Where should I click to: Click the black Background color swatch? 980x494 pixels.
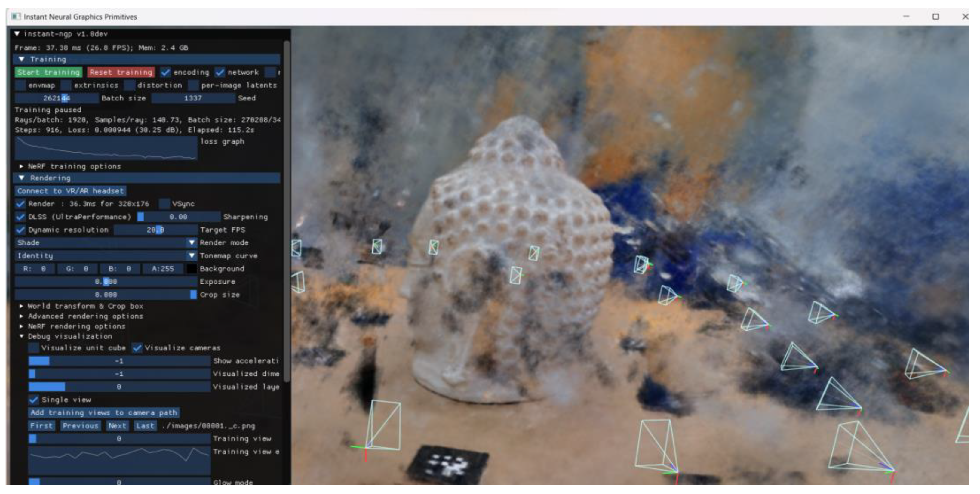coord(192,269)
